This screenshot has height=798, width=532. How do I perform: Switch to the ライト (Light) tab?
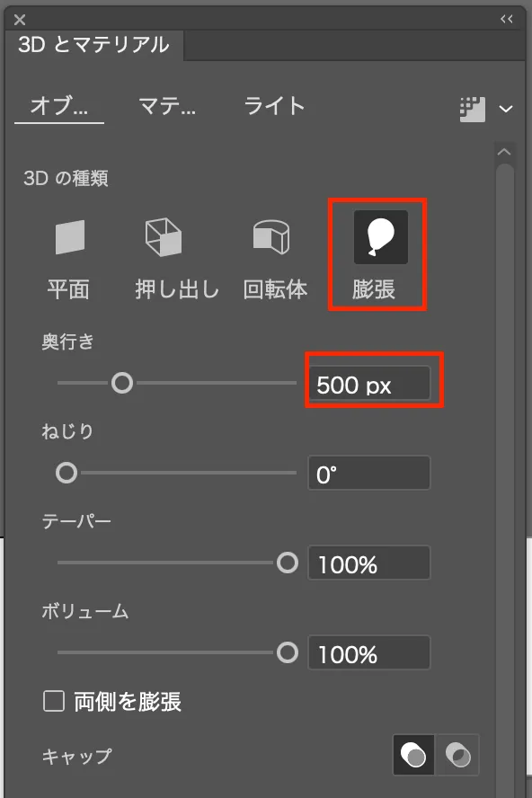click(274, 106)
